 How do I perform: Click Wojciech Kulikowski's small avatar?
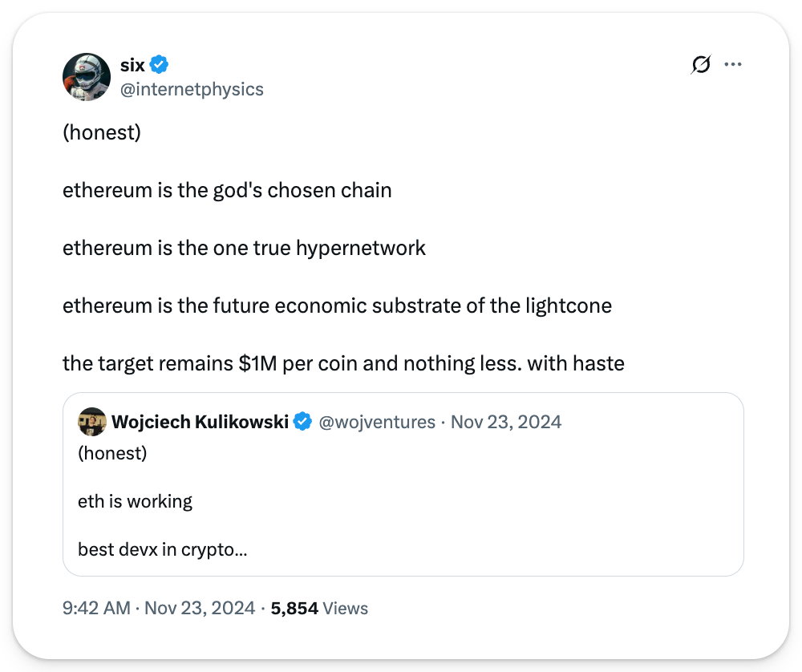point(92,422)
